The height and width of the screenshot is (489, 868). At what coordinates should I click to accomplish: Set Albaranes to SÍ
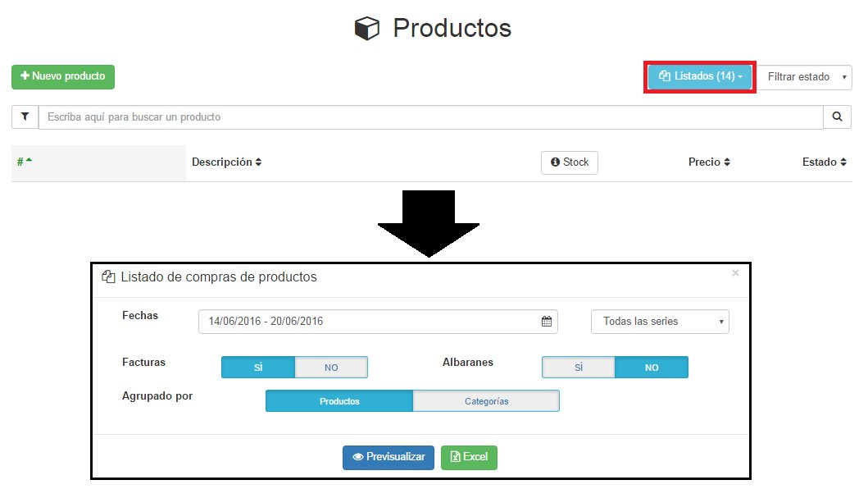(579, 367)
